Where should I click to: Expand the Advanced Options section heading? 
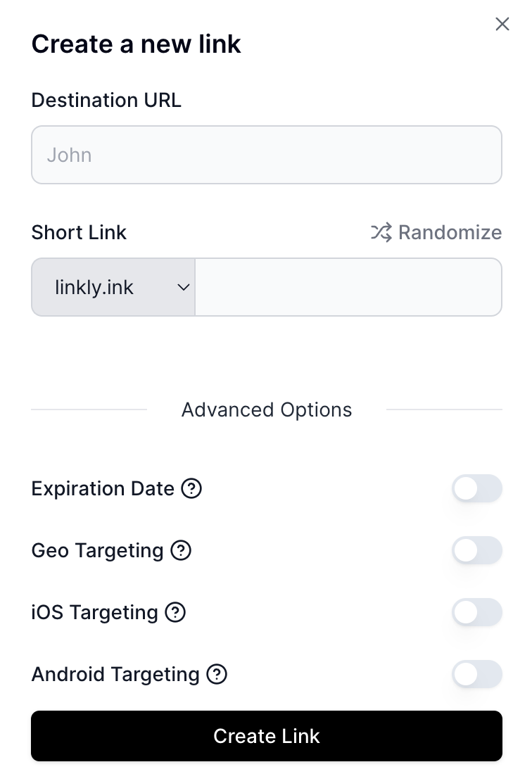pos(267,410)
